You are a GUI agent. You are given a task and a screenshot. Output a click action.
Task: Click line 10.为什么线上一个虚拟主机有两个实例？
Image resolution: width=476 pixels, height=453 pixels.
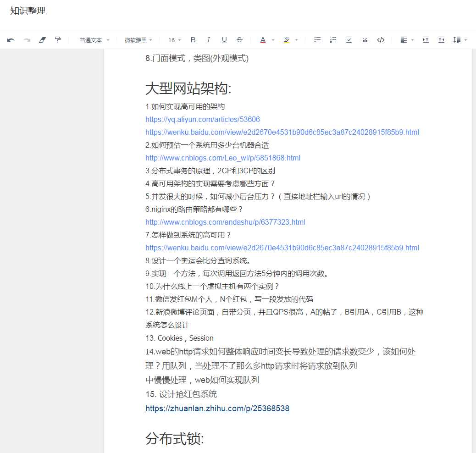[x=212, y=286]
